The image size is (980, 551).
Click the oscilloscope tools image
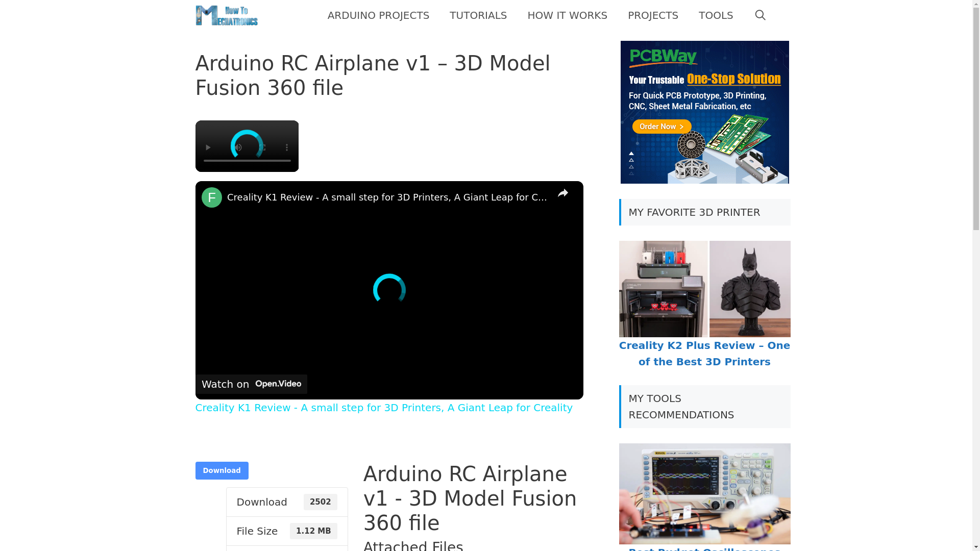704,494
